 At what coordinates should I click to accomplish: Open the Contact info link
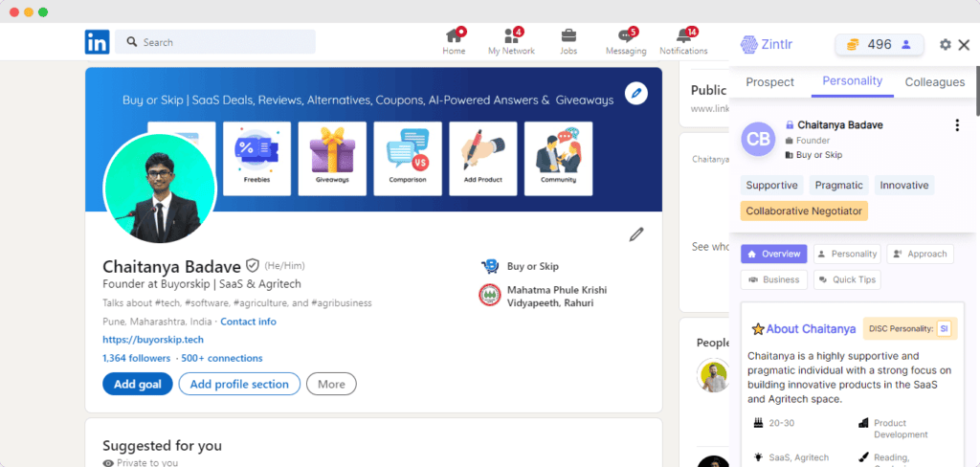(x=248, y=322)
